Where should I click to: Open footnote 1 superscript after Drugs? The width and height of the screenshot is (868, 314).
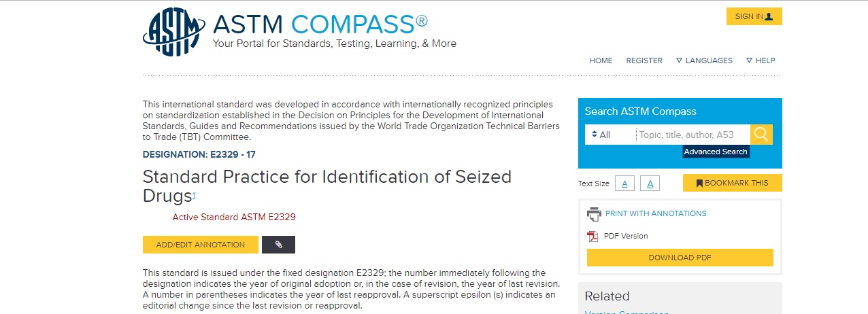pyautogui.click(x=194, y=196)
